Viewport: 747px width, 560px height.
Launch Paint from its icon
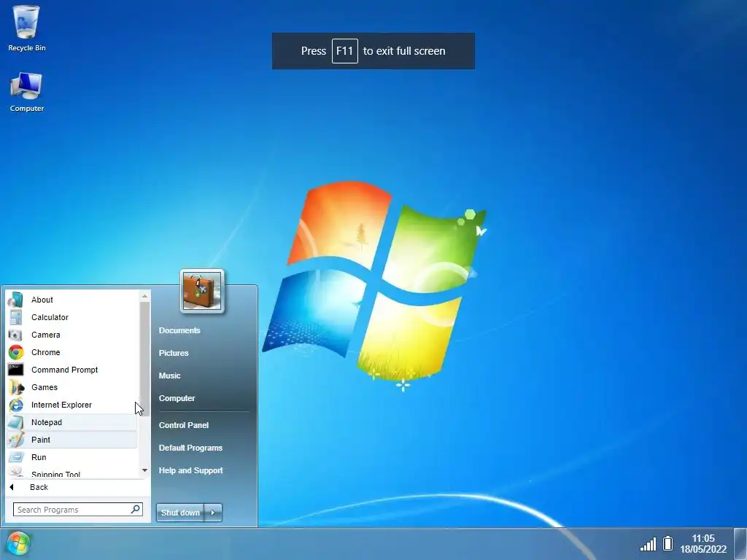(x=16, y=440)
